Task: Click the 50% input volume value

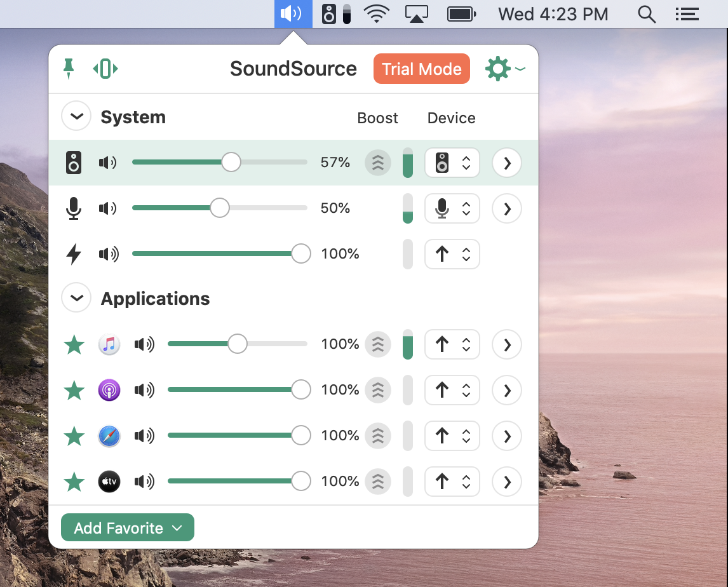Action: point(335,208)
